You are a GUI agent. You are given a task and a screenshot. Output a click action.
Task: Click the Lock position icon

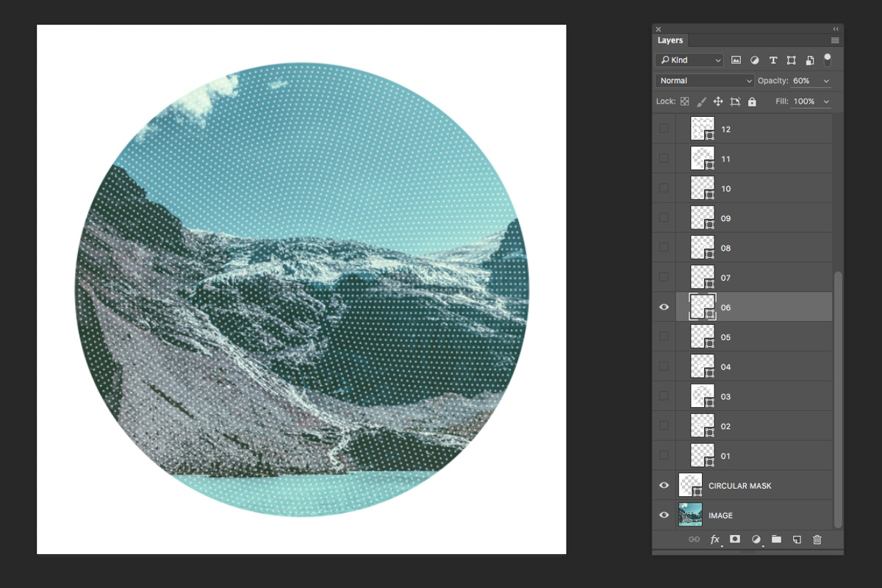718,100
